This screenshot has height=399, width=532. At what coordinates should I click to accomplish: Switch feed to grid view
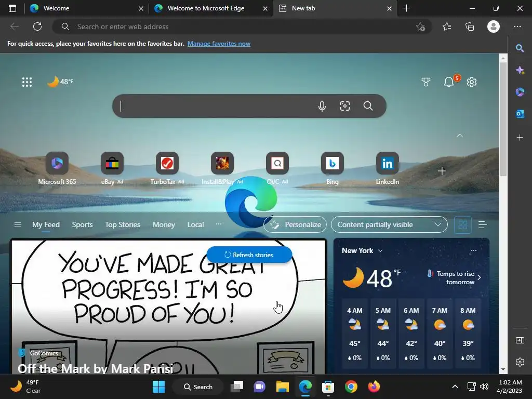[x=463, y=224]
